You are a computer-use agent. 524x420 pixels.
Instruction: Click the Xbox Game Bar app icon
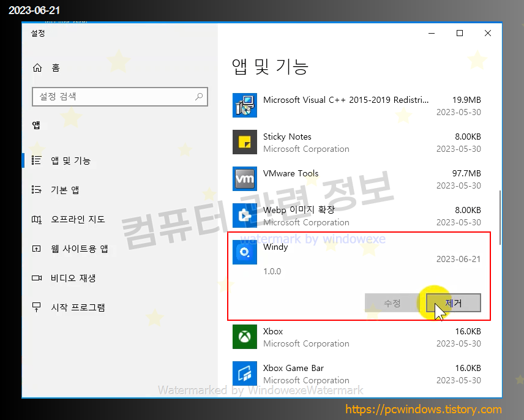pyautogui.click(x=245, y=373)
